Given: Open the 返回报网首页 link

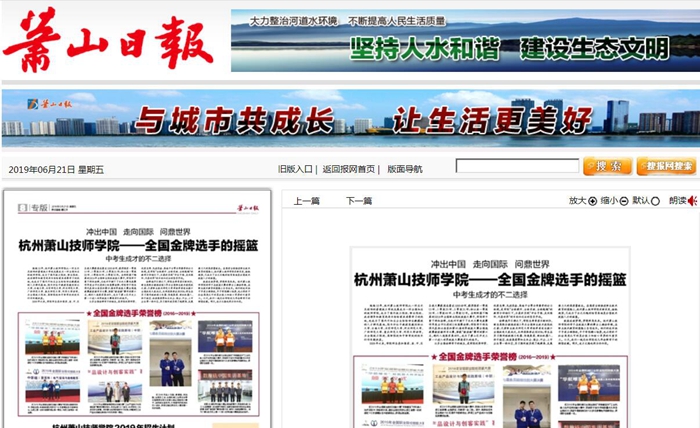Looking at the screenshot, I should point(349,169).
